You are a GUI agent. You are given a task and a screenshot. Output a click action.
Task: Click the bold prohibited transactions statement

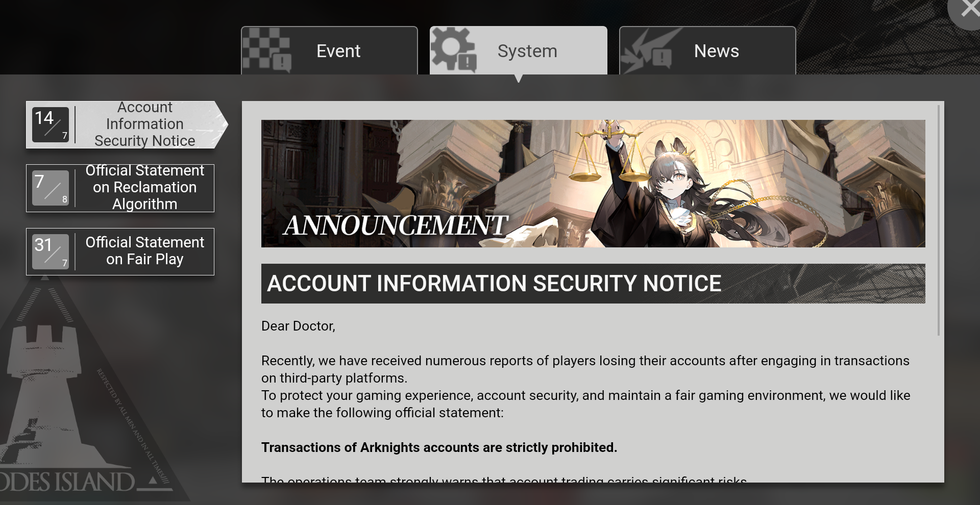(x=439, y=447)
